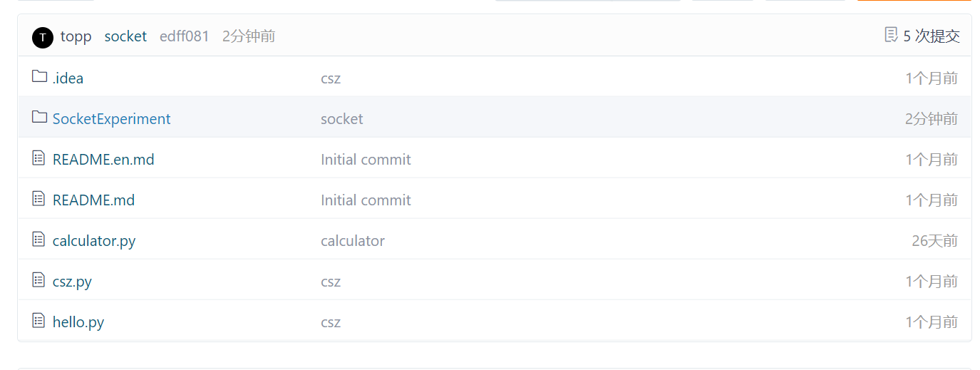The image size is (980, 370).
Task: Click the hello.py file icon
Action: click(x=39, y=321)
